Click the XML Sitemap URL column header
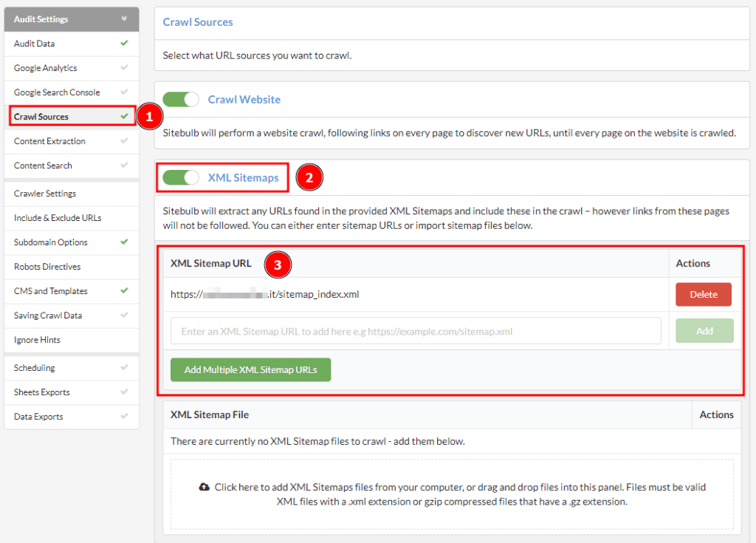Image resolution: width=756 pixels, height=543 pixels. click(x=210, y=264)
